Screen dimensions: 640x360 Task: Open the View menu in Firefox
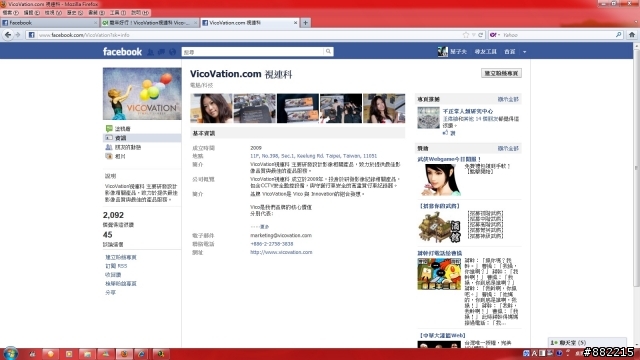pos(53,13)
